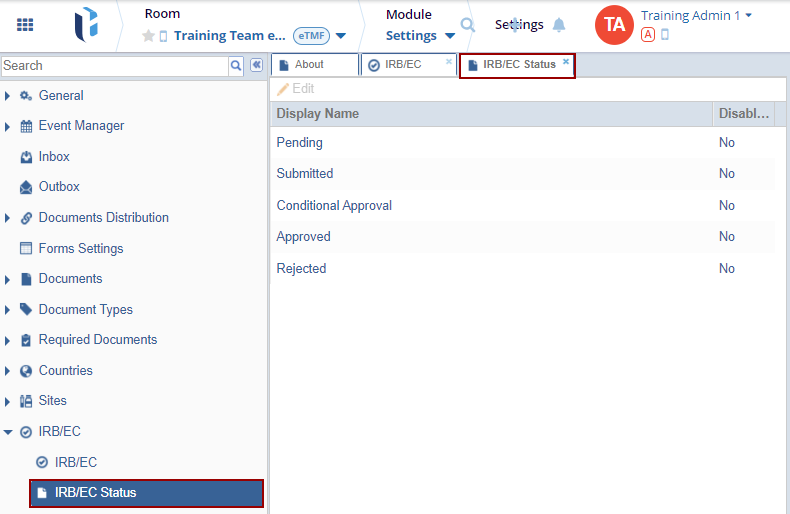Click the search magnifier icon in header
The image size is (790, 514).
(x=467, y=25)
